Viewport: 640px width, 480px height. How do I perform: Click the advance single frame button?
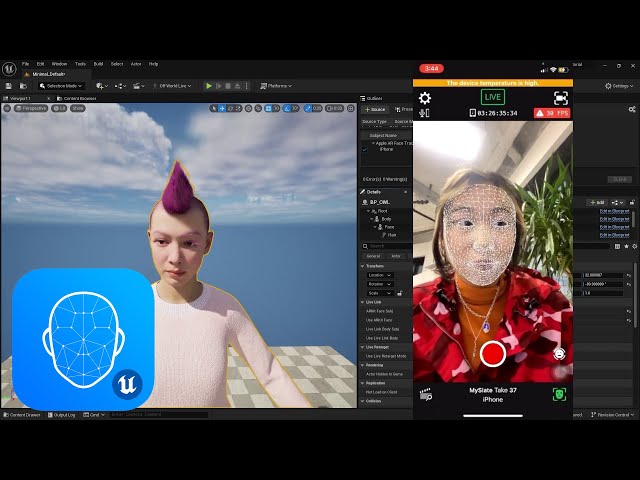pos(218,86)
